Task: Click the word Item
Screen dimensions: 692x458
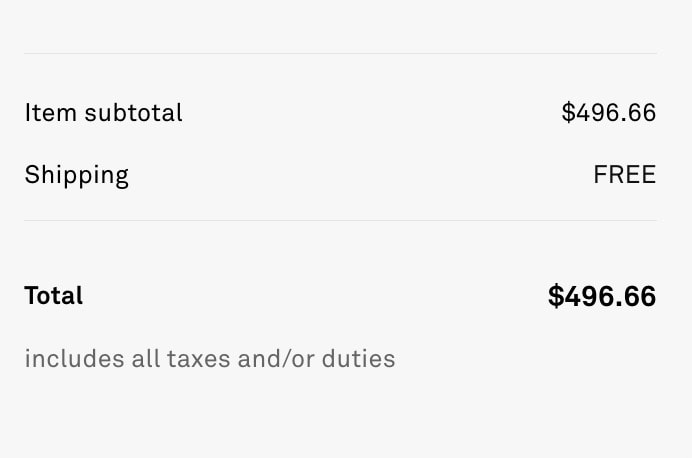Action: 50,113
